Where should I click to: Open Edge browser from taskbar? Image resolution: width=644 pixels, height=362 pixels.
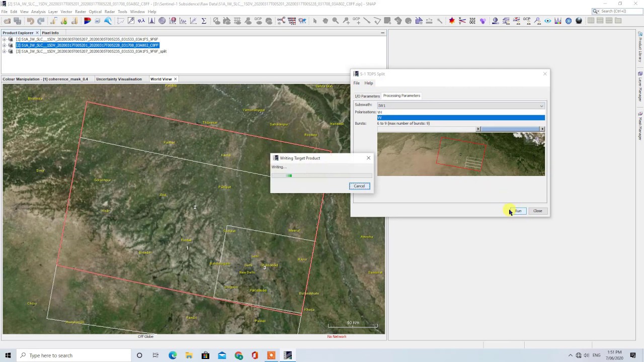(173, 355)
